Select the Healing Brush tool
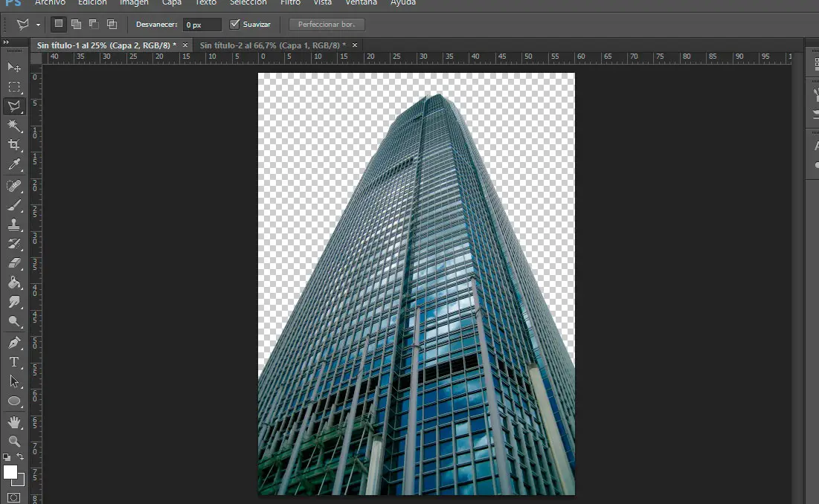The height and width of the screenshot is (504, 819). [14, 186]
